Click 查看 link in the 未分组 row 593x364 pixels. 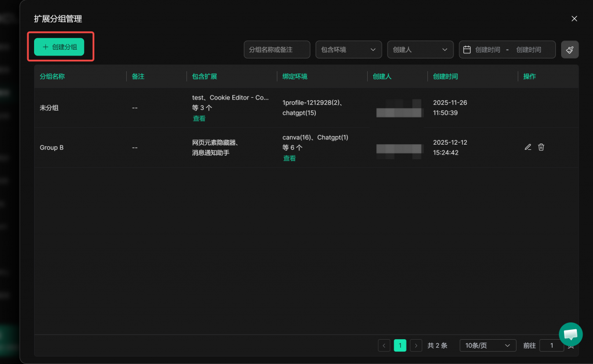(x=199, y=118)
